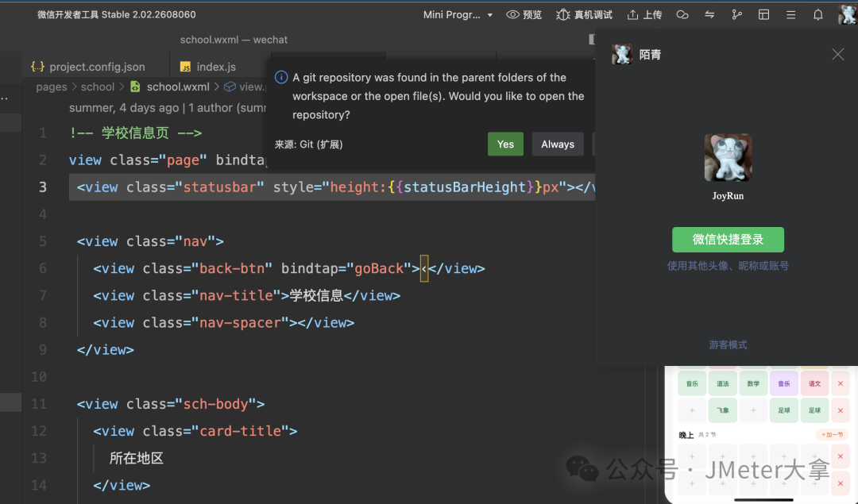Click Yes in the git repository notification
This screenshot has height=504, width=858.
[505, 144]
